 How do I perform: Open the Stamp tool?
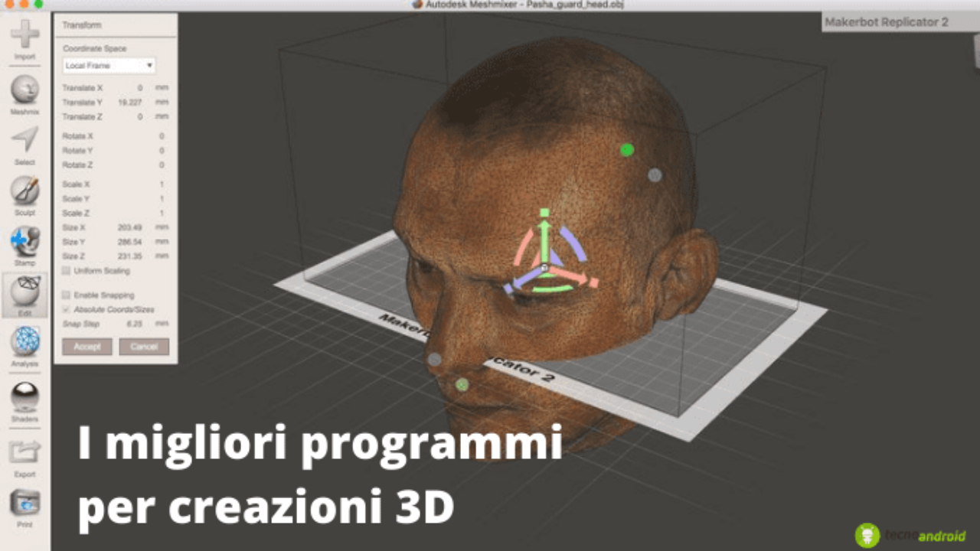click(x=25, y=241)
